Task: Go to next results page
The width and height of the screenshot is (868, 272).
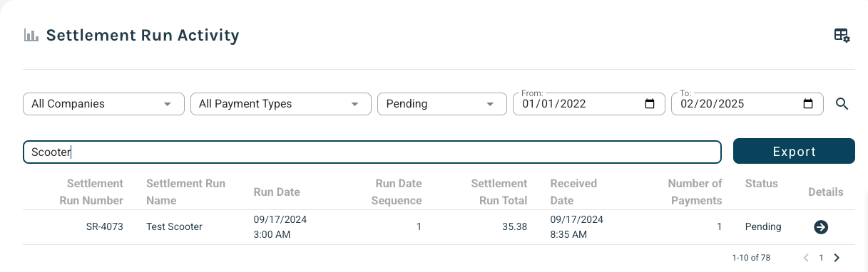Action: tap(837, 258)
